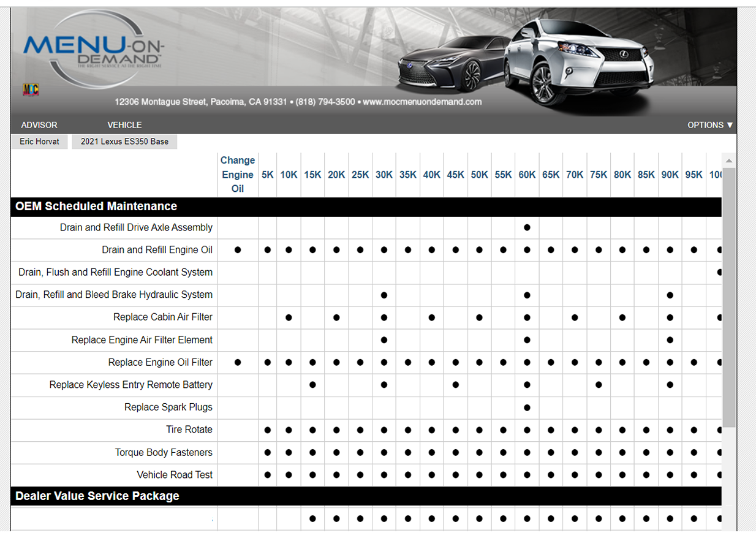The width and height of the screenshot is (756, 538).
Task: Open the OPTIONS dropdown menu
Action: coord(710,125)
